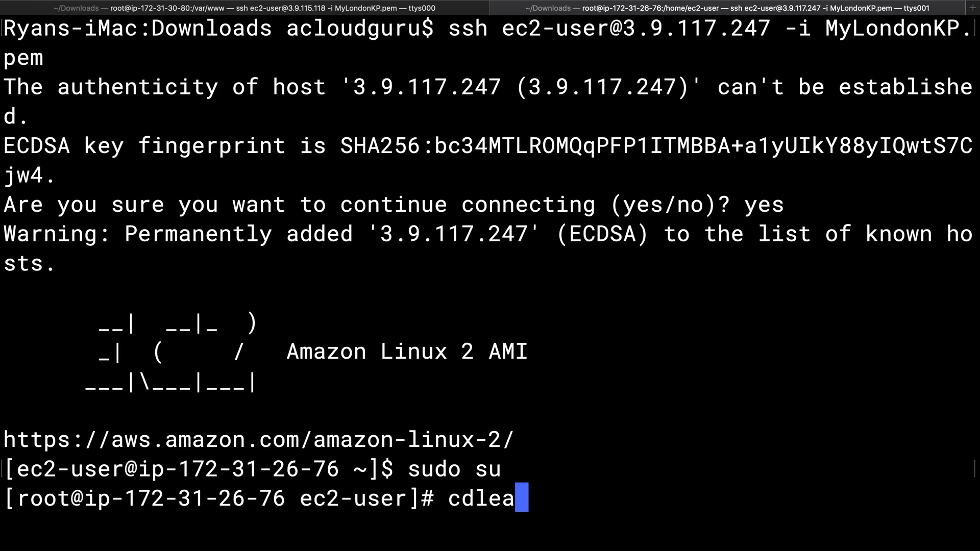Open the aws.amazon.com/amazon-linux-2 URL
This screenshot has height=551, width=980.
[x=258, y=440]
